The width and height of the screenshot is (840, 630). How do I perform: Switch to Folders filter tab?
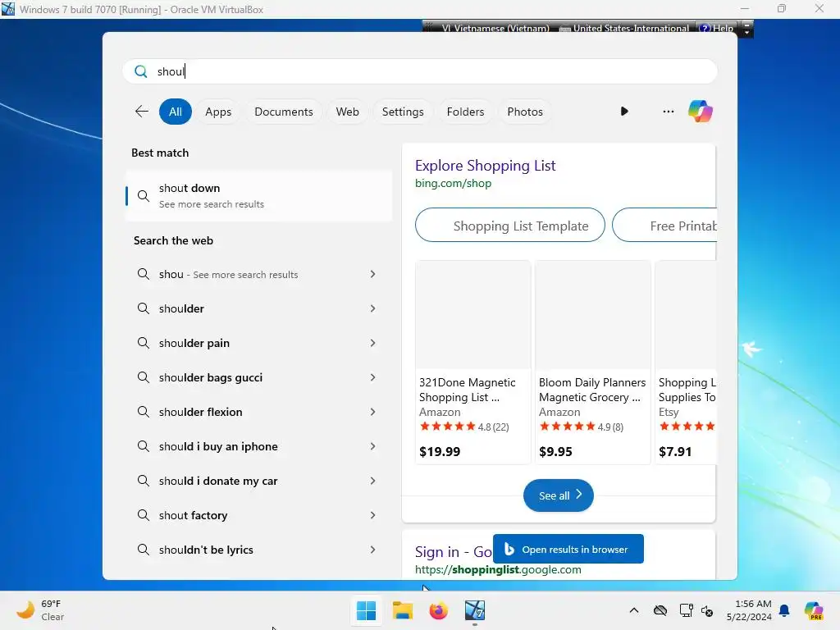coord(465,112)
